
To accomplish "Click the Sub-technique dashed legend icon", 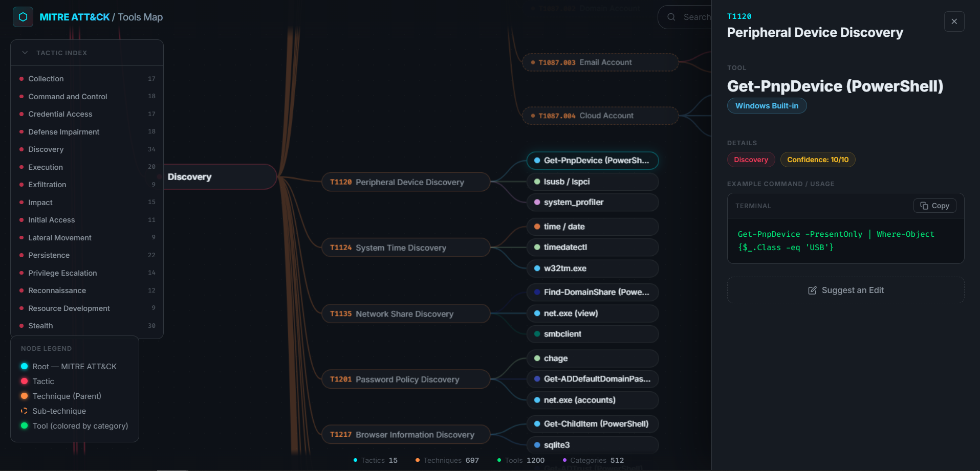I will pos(24,411).
